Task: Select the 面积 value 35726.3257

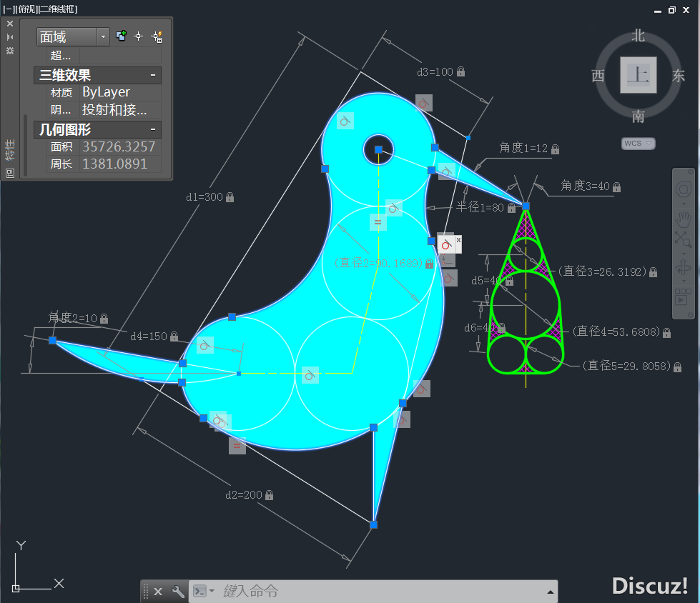Action: point(120,146)
